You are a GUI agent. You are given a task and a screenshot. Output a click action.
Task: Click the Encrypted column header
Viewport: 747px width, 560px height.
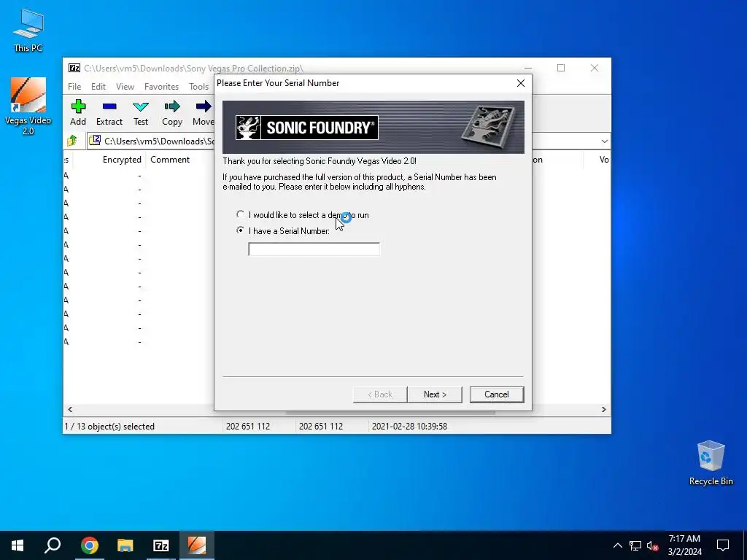pyautogui.click(x=122, y=160)
